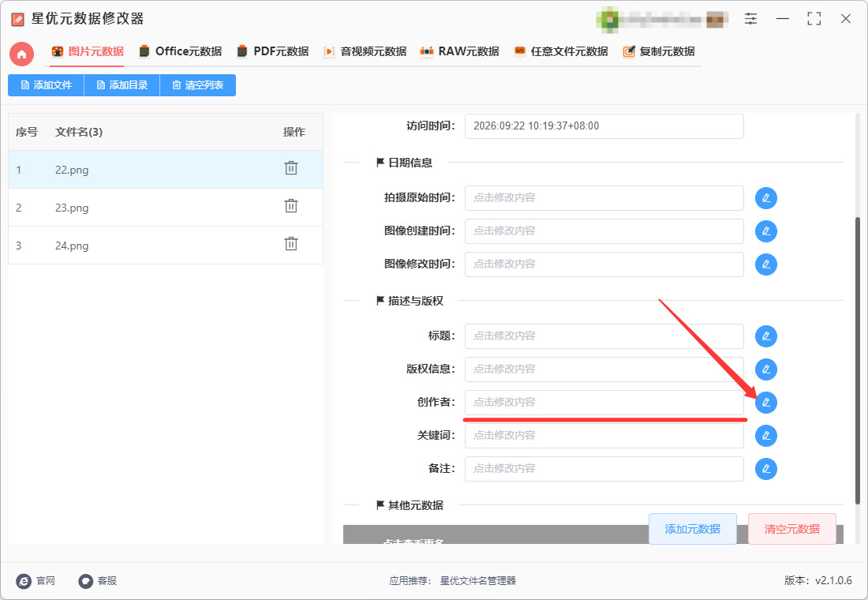Open the RAW元数据 tab

459,51
